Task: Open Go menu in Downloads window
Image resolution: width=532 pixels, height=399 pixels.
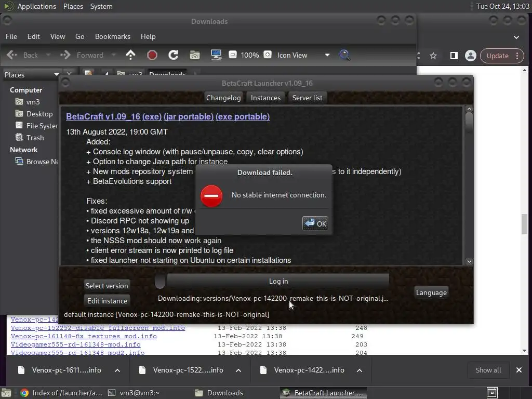Action: pos(79,36)
